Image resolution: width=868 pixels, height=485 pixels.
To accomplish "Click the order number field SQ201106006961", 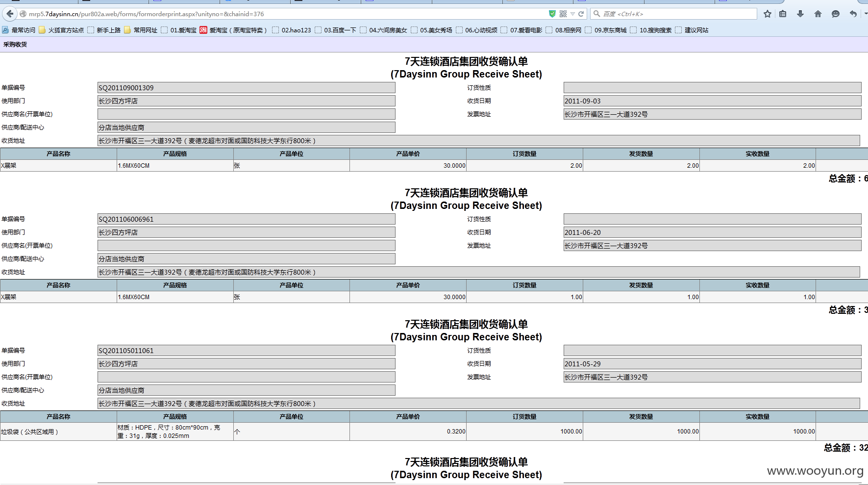I will [247, 219].
